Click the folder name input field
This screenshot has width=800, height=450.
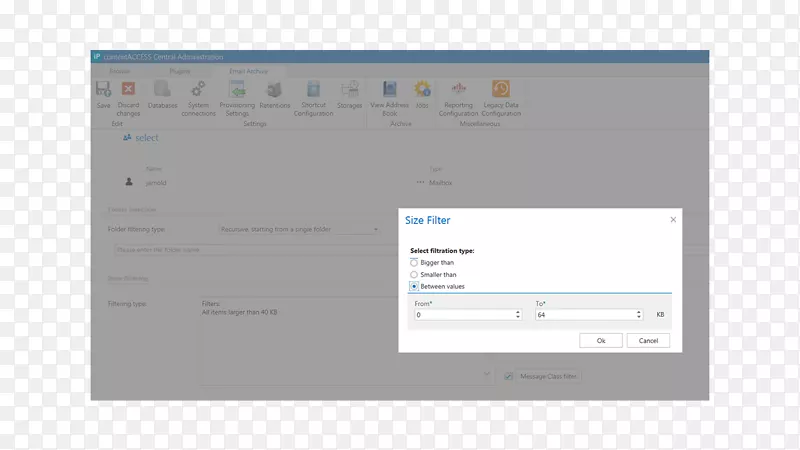pos(255,250)
